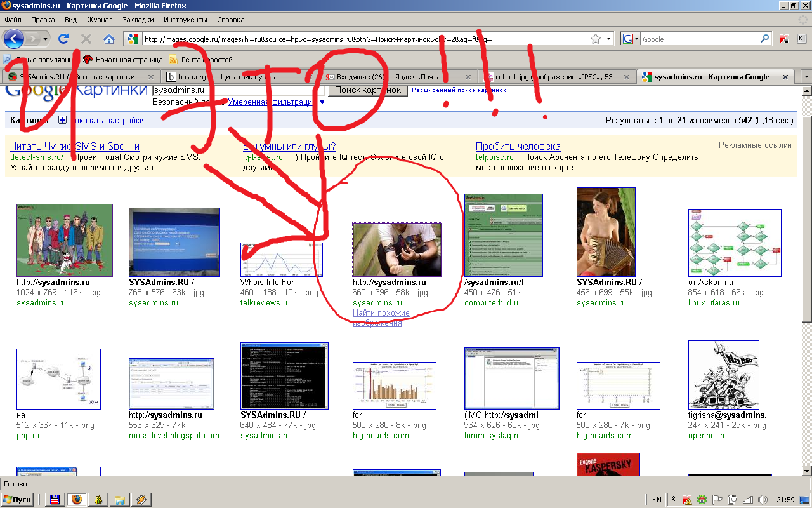The height and width of the screenshot is (508, 812).
Task: Click the talkreviews.ru source text
Action: coord(265,303)
